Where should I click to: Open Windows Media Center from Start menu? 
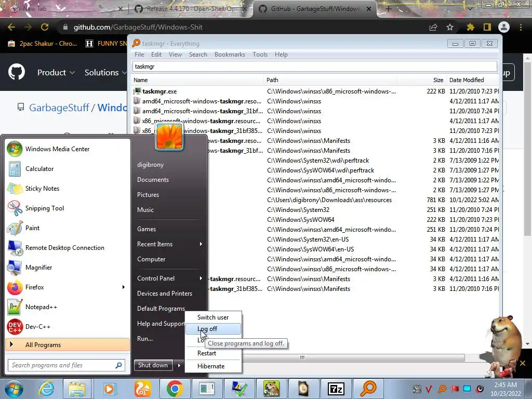68,149
